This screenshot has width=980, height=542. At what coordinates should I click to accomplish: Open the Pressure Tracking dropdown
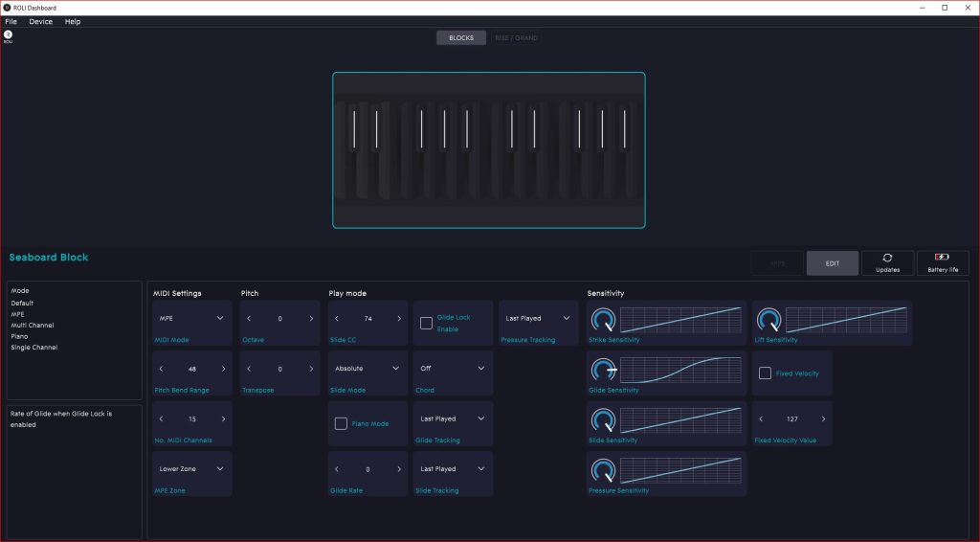click(x=538, y=318)
